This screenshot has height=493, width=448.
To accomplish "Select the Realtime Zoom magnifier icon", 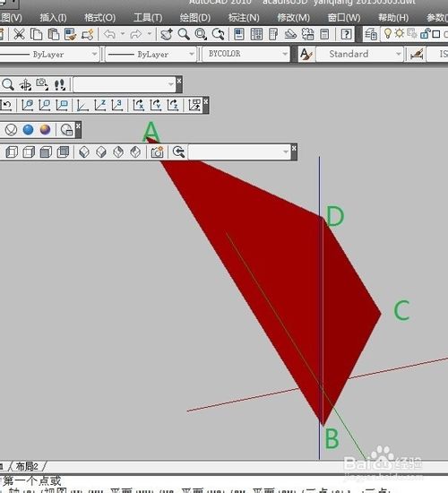I will coord(184,34).
